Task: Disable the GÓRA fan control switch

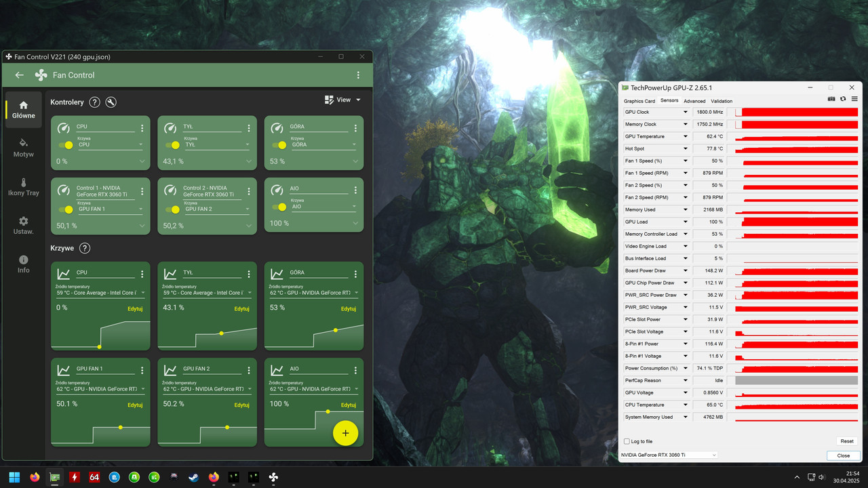Action: pyautogui.click(x=279, y=145)
